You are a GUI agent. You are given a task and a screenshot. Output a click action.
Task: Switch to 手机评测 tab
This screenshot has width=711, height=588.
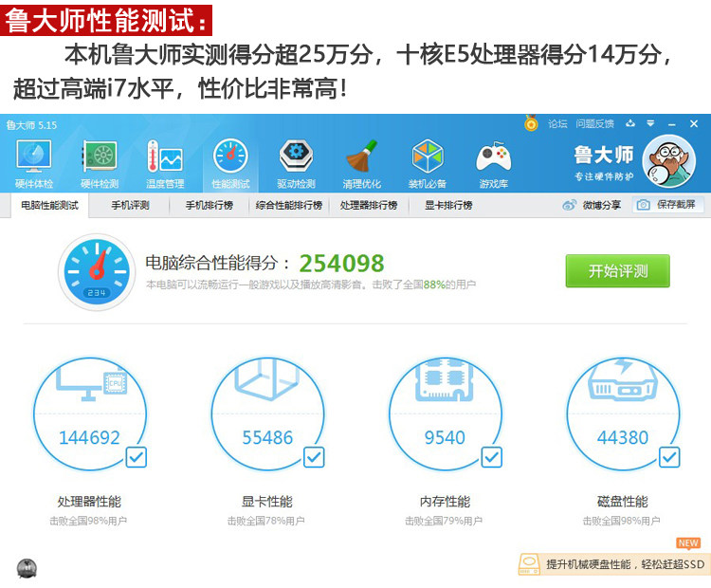click(130, 205)
